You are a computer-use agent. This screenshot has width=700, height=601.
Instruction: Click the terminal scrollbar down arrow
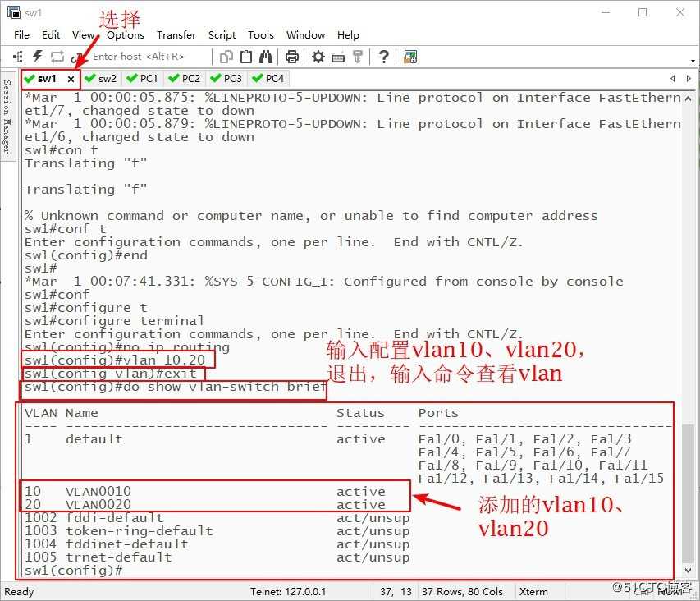(x=688, y=570)
